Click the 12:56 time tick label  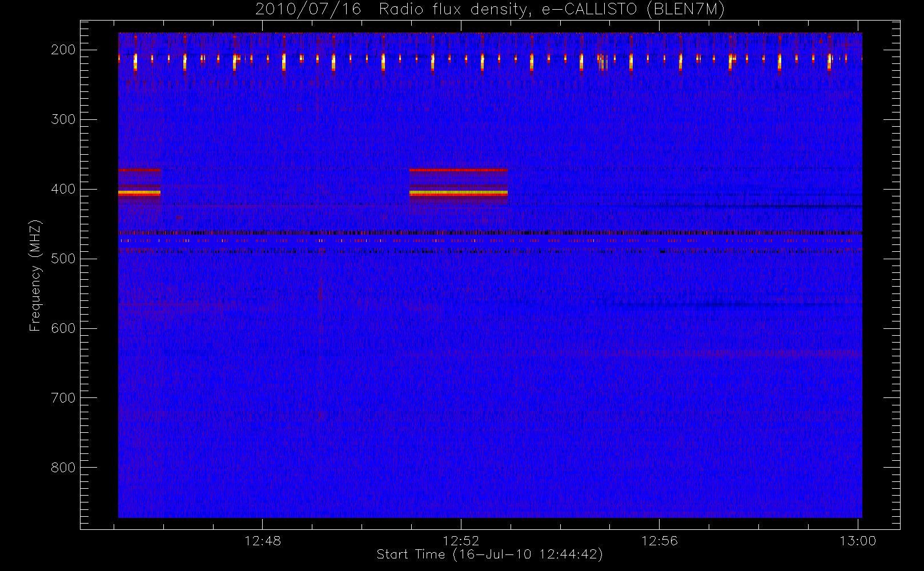pos(660,541)
